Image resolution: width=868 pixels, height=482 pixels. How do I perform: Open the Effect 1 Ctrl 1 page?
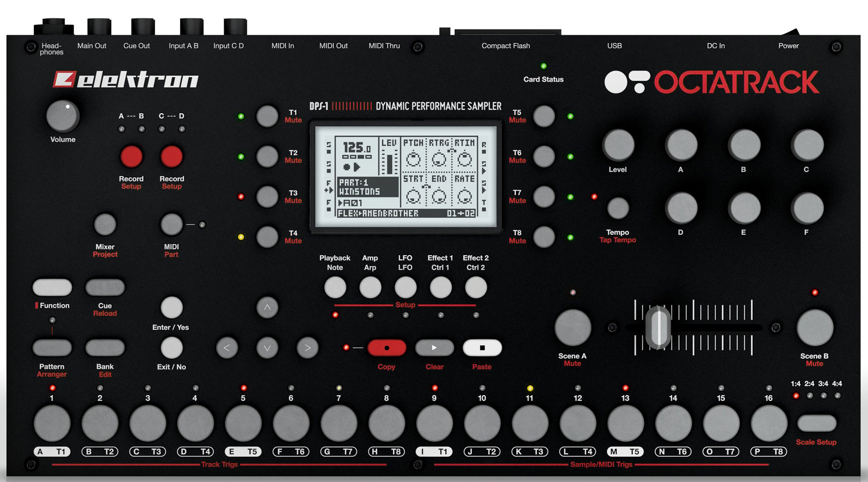point(441,288)
